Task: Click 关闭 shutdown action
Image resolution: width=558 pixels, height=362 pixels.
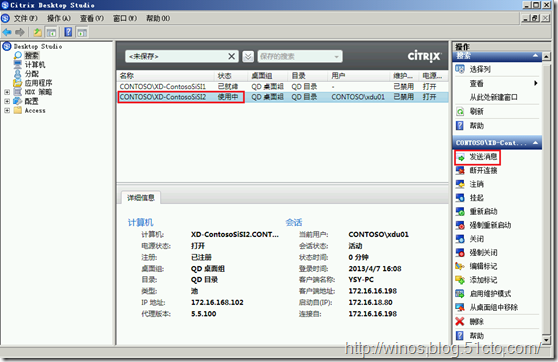Action: [477, 238]
